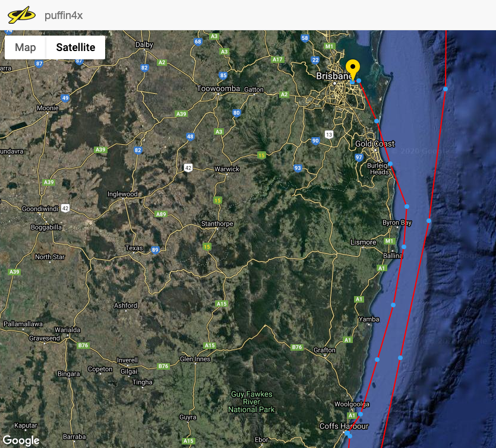Switch to the Map view
496x448 pixels.
click(26, 47)
